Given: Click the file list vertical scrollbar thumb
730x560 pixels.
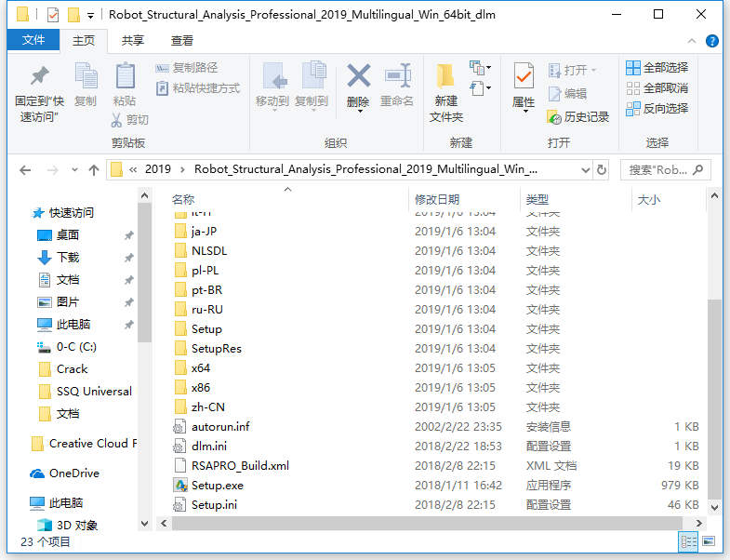Looking at the screenshot, I should tap(714, 398).
